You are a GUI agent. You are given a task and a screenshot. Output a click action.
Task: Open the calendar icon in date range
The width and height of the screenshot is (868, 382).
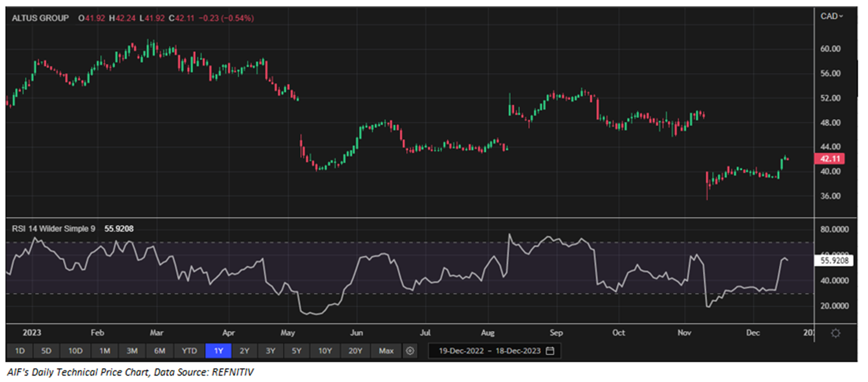click(x=550, y=351)
